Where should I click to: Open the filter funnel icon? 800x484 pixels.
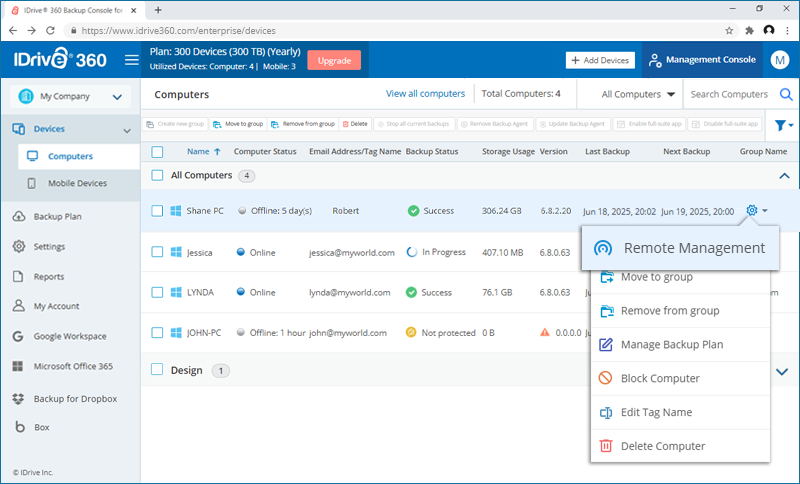coord(780,125)
